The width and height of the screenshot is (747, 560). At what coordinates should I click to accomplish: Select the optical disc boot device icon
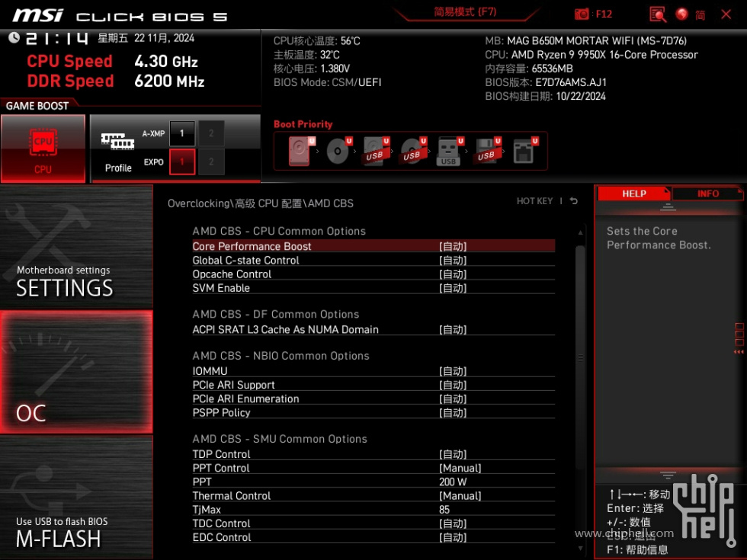coord(338,151)
